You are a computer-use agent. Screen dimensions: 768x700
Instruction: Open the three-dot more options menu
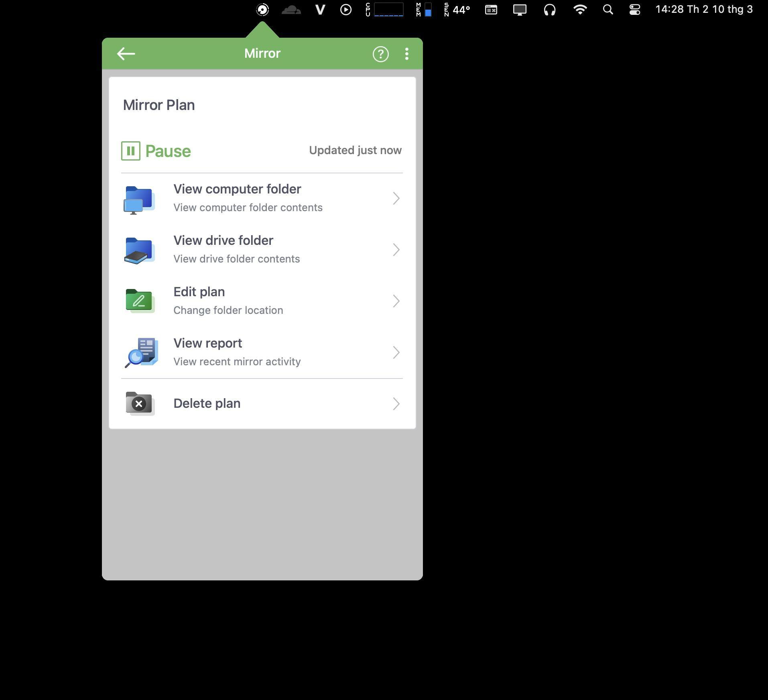[406, 54]
